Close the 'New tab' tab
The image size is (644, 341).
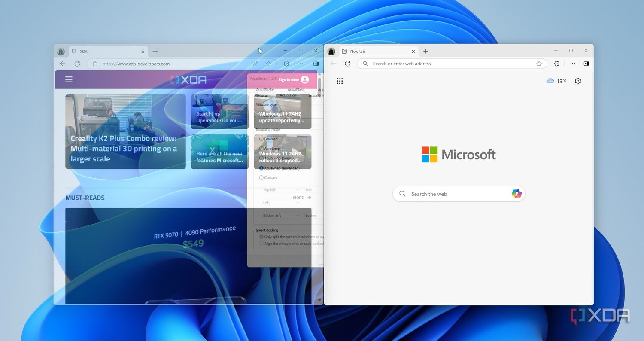413,52
